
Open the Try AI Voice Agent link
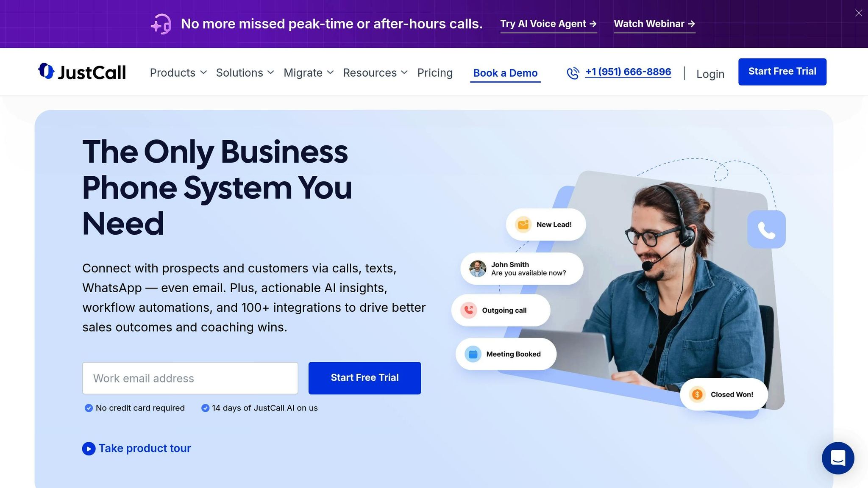coord(548,24)
